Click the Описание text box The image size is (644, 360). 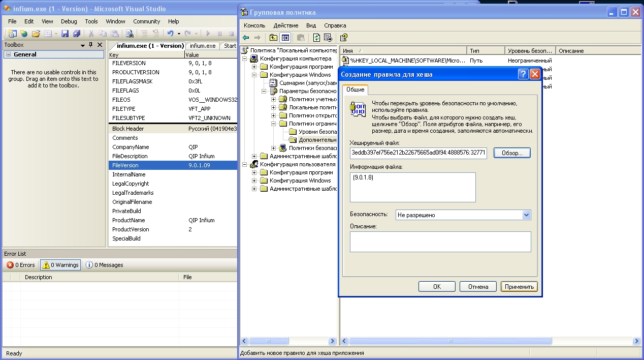click(440, 242)
